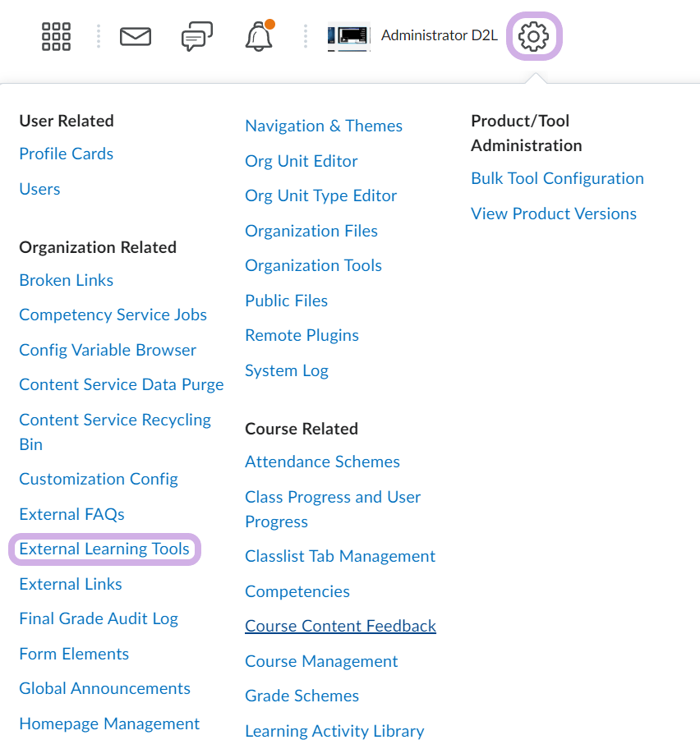700x749 pixels.
Task: Open External Learning Tools
Action: coord(104,549)
